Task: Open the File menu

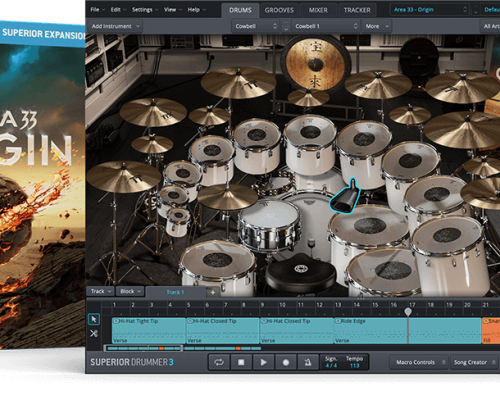Action: pyautogui.click(x=97, y=10)
